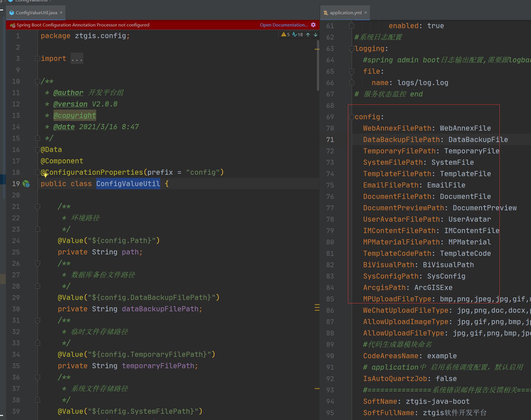The height and width of the screenshot is (420, 531).
Task: Collapse the class Javadoc starting at line 10
Action: (x=37, y=81)
